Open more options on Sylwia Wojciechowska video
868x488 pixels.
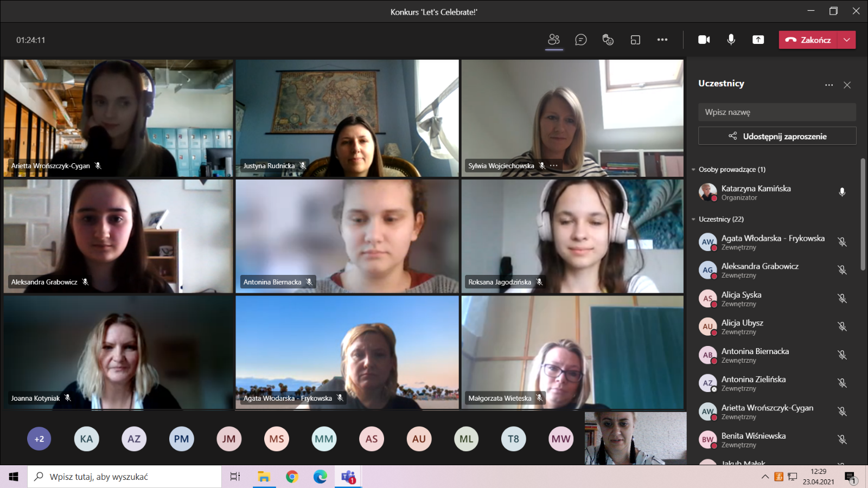click(x=553, y=165)
